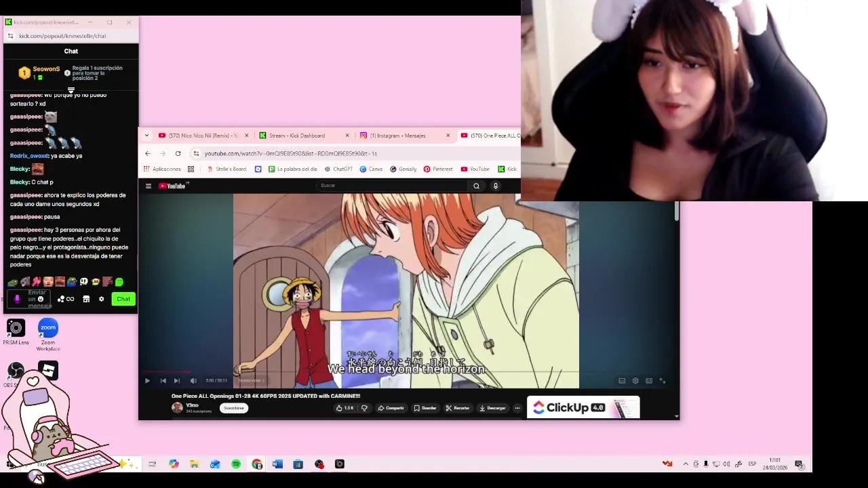This screenshot has width=868, height=488.
Task: Open Aplicaciones bookmarks shortcut
Action: (x=162, y=169)
